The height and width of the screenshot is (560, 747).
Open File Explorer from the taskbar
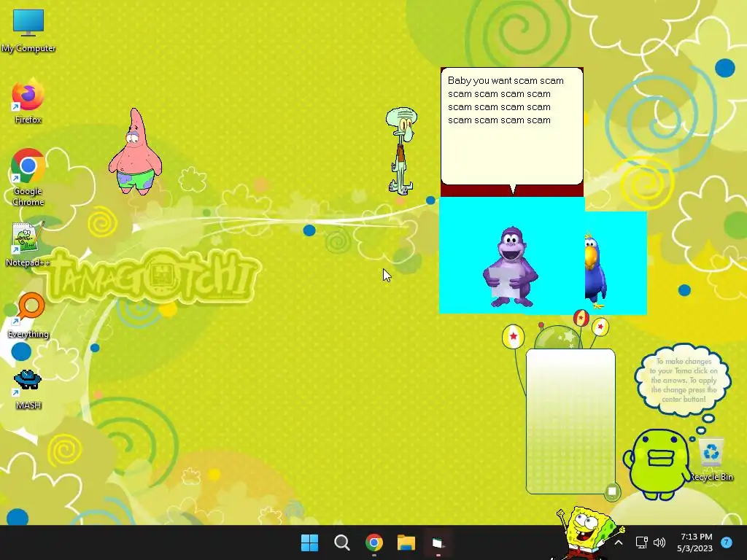click(x=406, y=542)
